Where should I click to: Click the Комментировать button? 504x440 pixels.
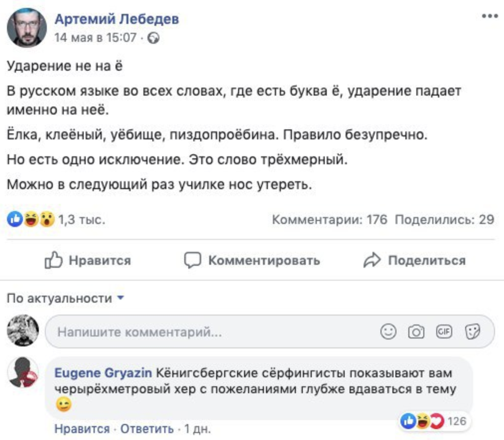[x=252, y=260]
